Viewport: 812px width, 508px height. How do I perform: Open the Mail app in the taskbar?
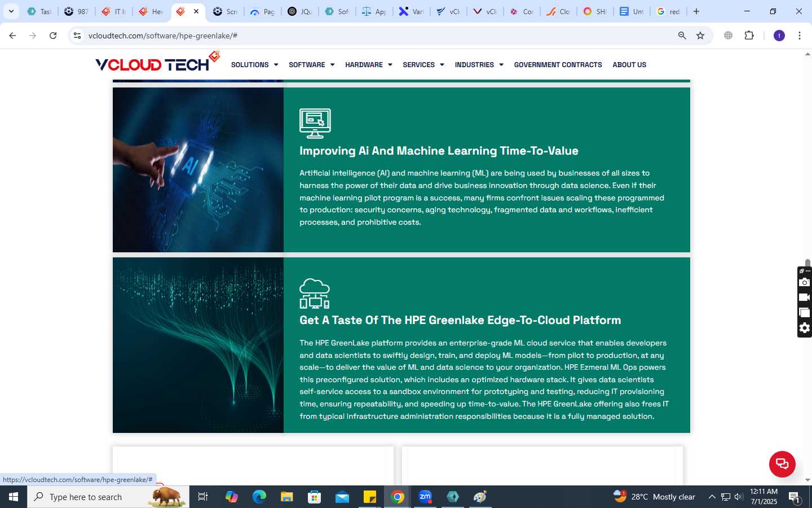[342, 497]
